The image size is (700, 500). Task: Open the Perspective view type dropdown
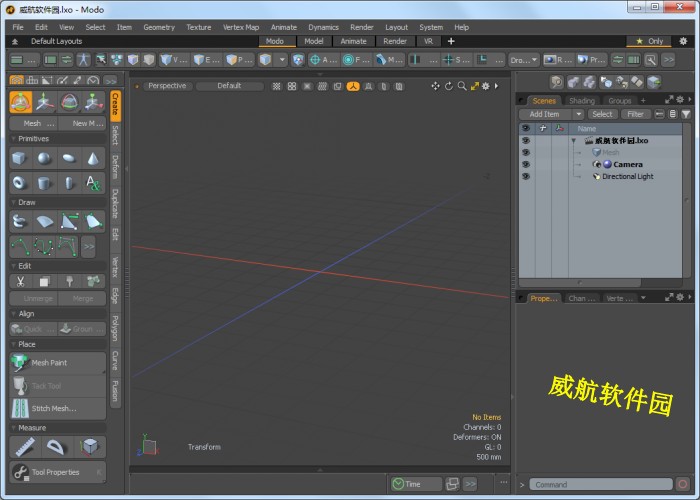point(167,86)
